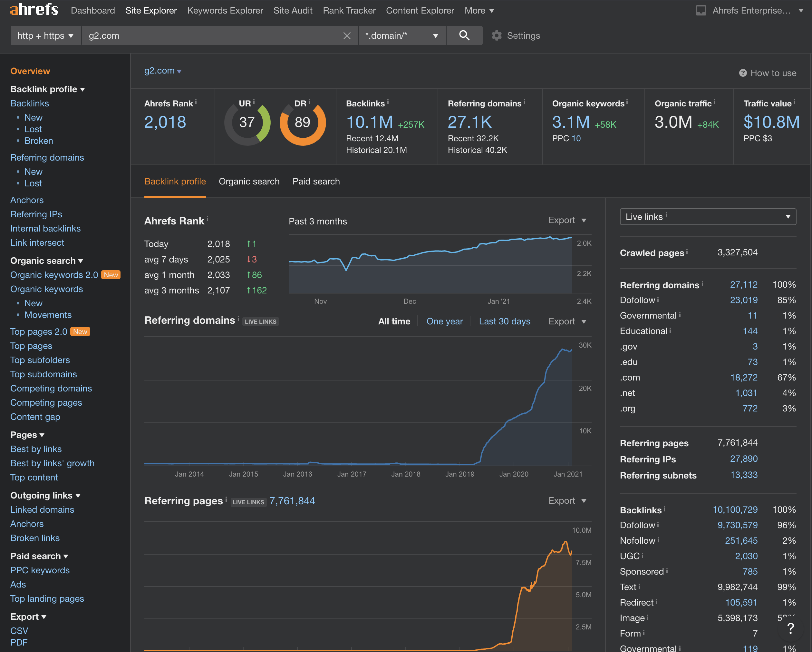Switch referring domains chart to Last 30 days

[x=504, y=321]
